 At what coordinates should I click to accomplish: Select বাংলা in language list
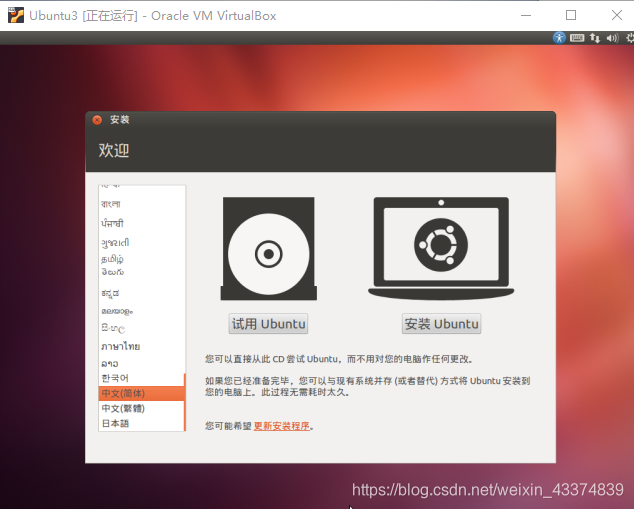point(141,204)
